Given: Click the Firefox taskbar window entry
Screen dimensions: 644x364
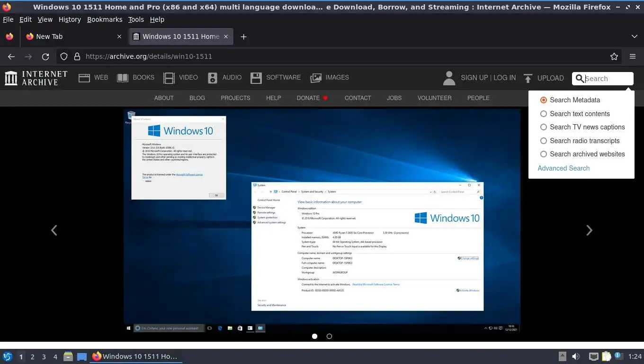Looking at the screenshot, I should pyautogui.click(x=136, y=356).
